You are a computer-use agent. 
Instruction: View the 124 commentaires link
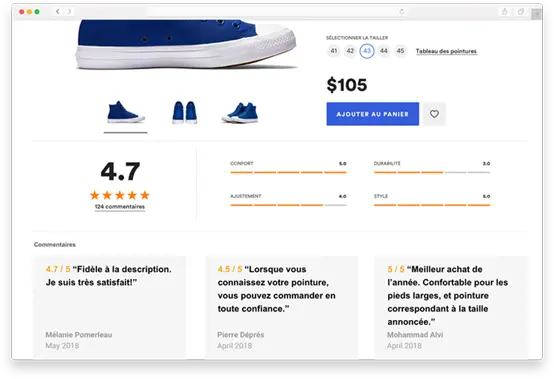point(120,207)
